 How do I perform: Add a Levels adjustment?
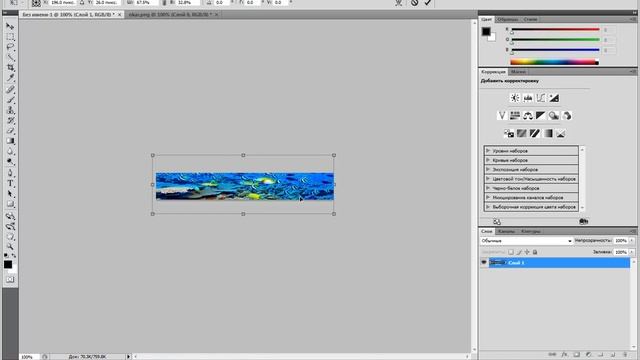click(528, 98)
